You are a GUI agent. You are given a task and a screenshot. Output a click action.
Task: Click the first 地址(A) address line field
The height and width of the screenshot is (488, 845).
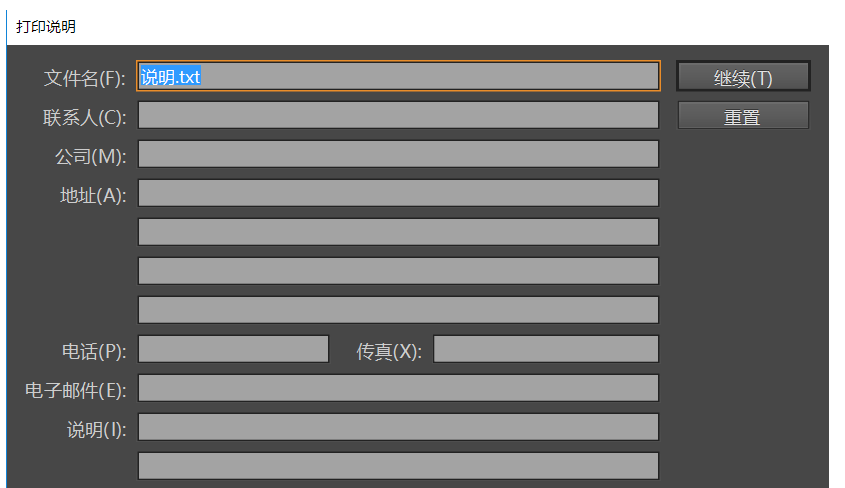(x=398, y=194)
